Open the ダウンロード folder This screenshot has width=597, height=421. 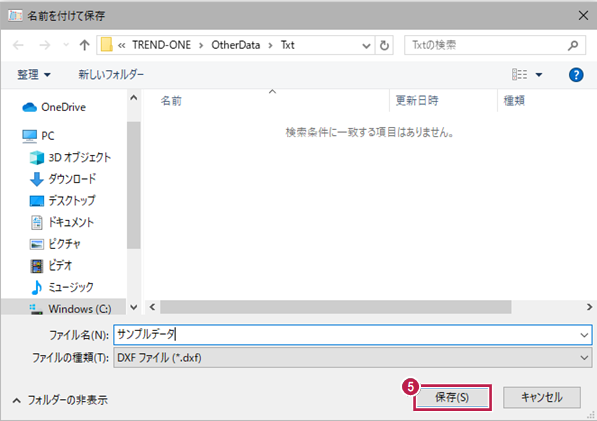tap(63, 179)
